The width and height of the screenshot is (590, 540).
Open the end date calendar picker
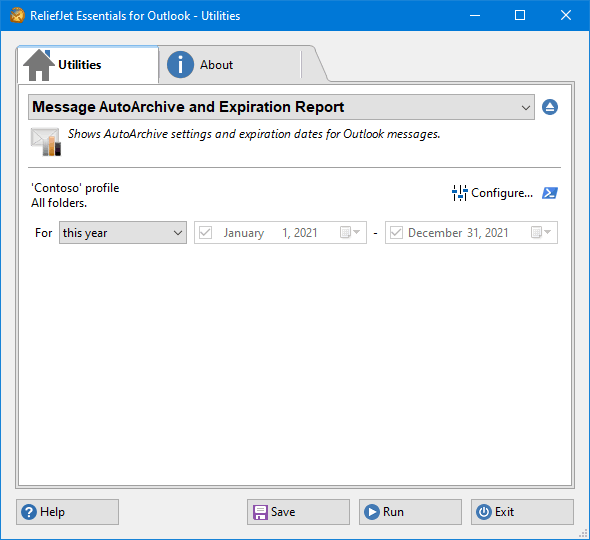point(541,232)
